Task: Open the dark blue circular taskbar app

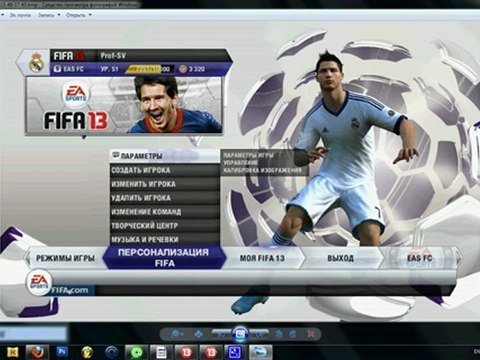Action: (x=112, y=352)
